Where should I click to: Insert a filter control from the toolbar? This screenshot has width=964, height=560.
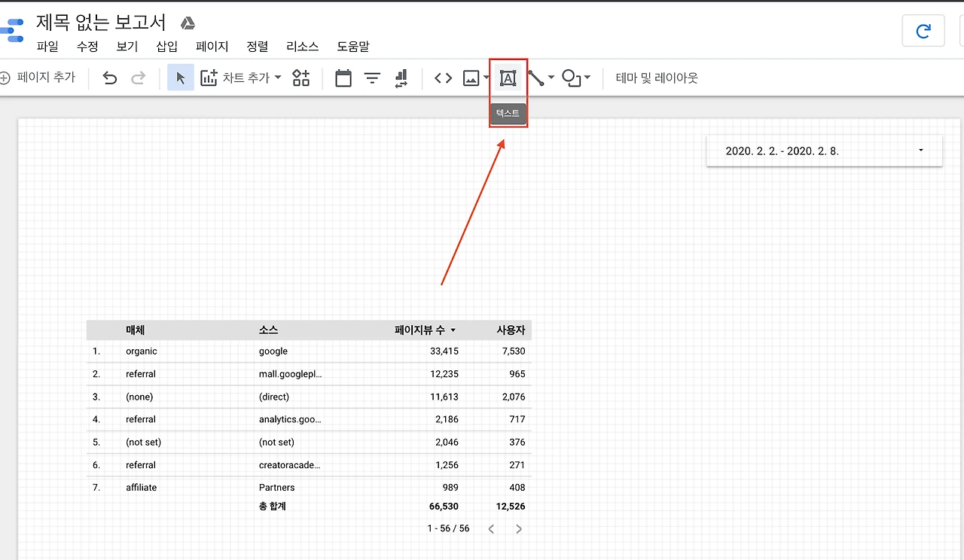(x=373, y=78)
